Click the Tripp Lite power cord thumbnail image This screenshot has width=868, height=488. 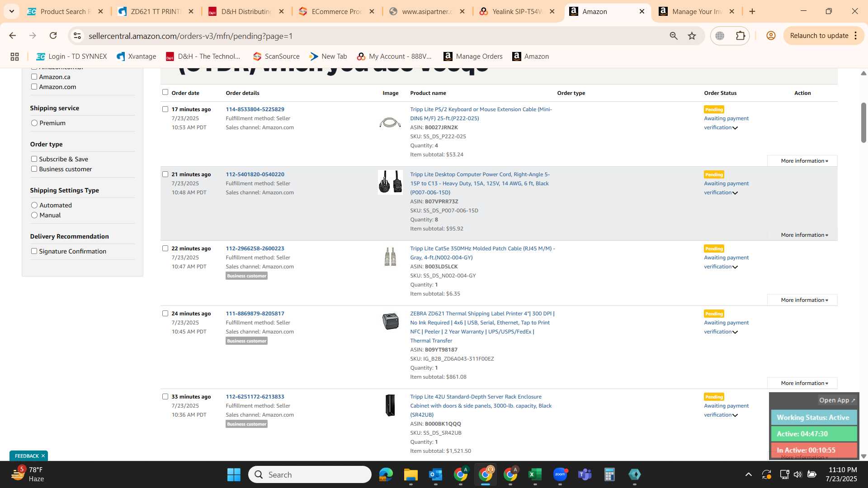coord(390,182)
